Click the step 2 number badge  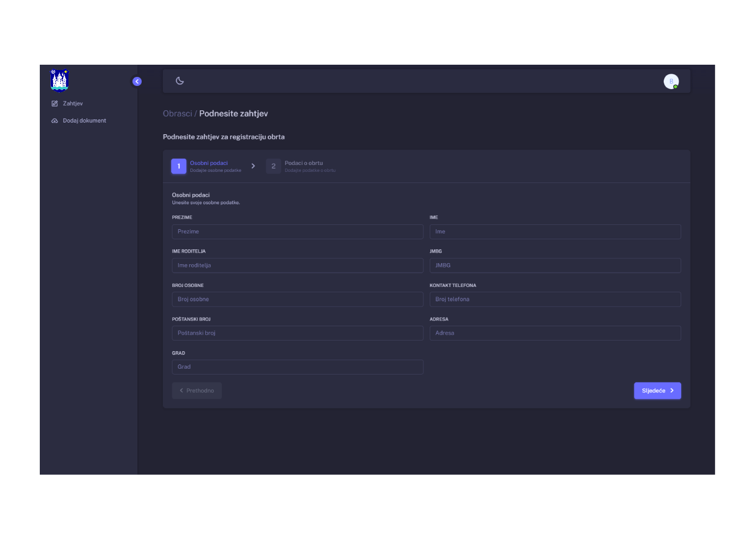tap(273, 166)
